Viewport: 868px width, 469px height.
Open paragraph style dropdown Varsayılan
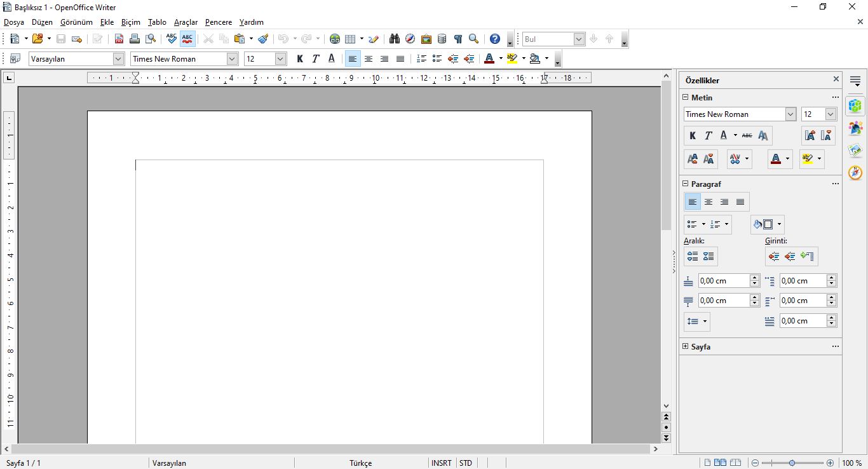pos(118,58)
